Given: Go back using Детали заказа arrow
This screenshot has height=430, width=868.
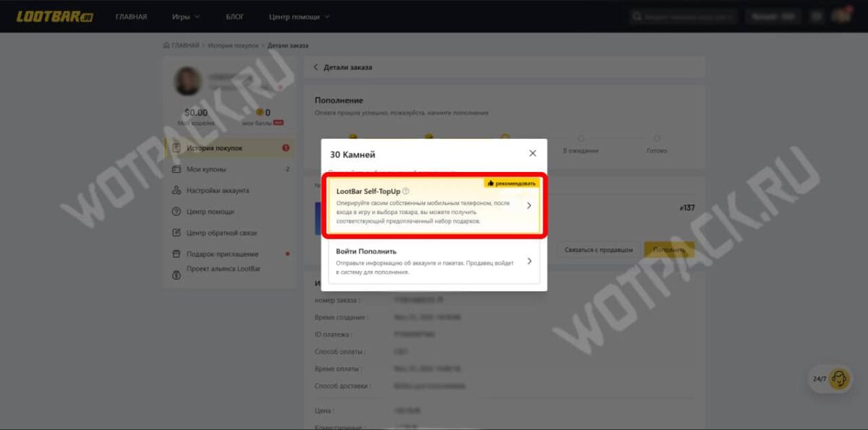Looking at the screenshot, I should point(316,67).
